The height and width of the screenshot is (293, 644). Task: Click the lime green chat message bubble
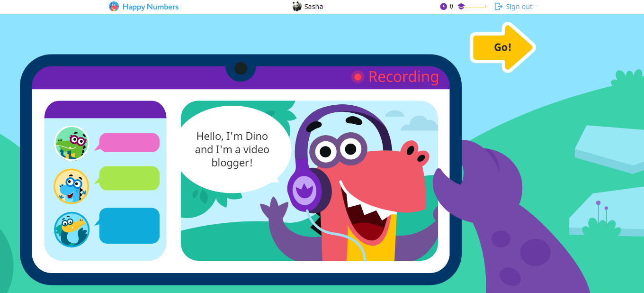click(129, 178)
